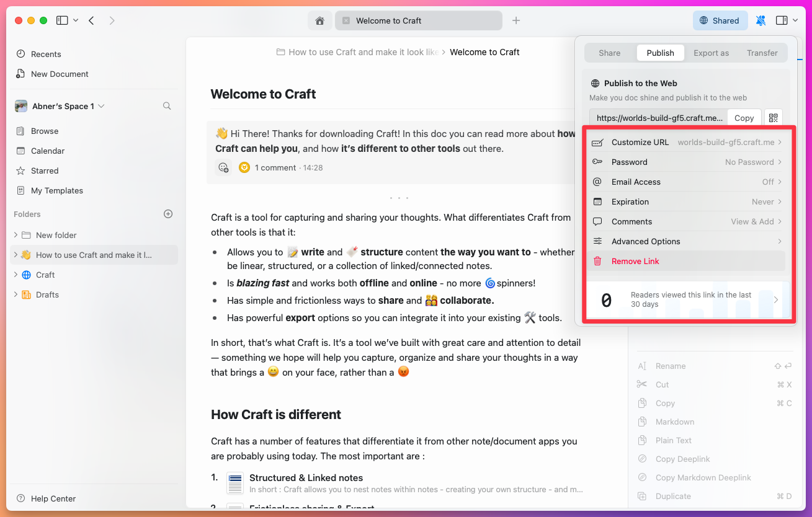Navigate back with the left arrow

point(92,20)
